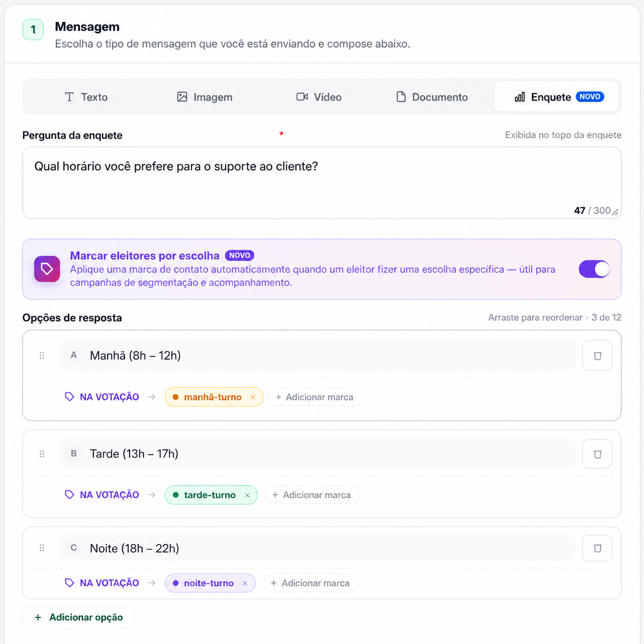Image resolution: width=644 pixels, height=644 pixels.
Task: Click the poll question text area
Action: [321, 183]
